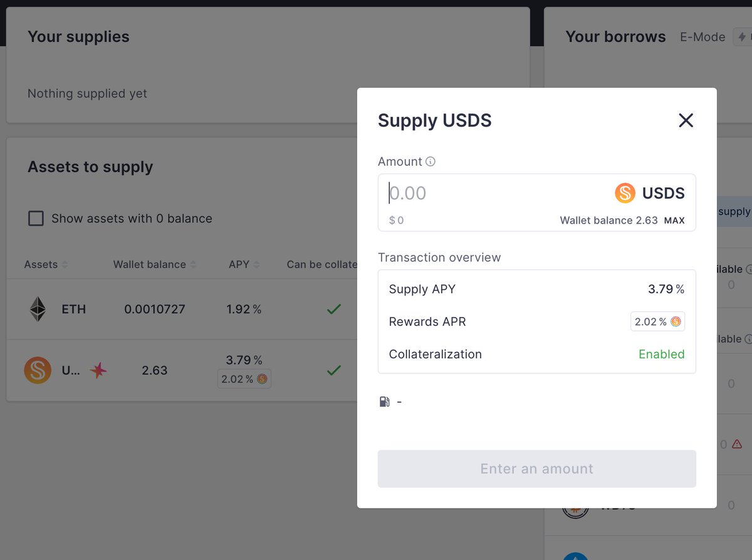Viewport: 752px width, 560px height.
Task: Sort by Wallet balance column
Action: click(x=155, y=264)
